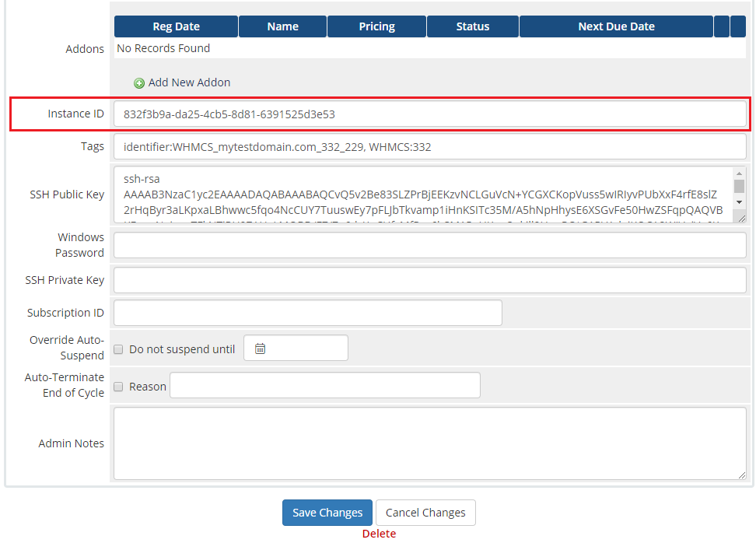This screenshot has height=543, width=756.
Task: Click the auto-terminate Reason text field
Action: pyautogui.click(x=325, y=385)
